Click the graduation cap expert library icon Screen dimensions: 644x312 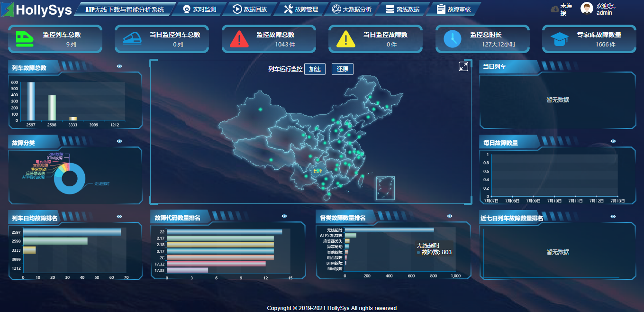tap(560, 39)
